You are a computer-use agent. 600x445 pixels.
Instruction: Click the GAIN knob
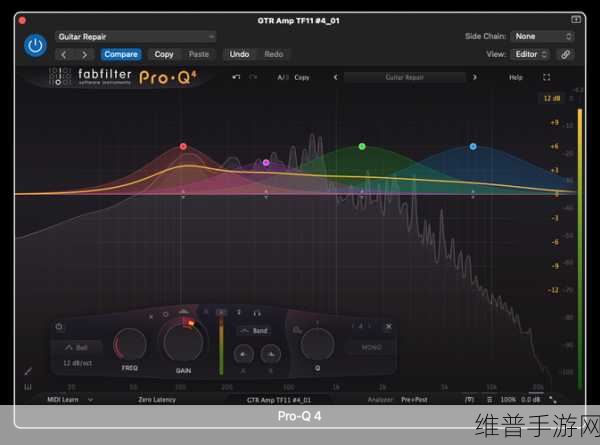[183, 343]
